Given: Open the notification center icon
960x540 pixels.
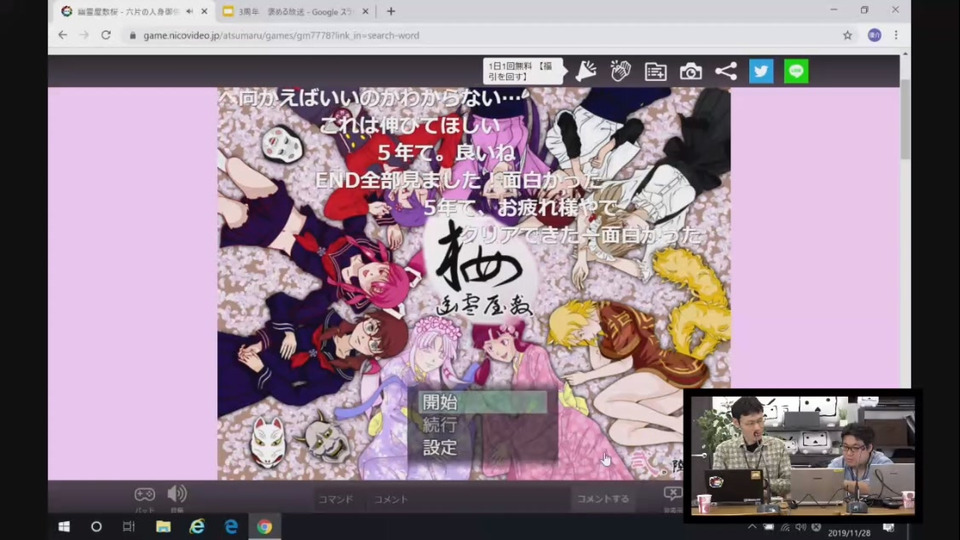Looking at the screenshot, I should [x=888, y=528].
